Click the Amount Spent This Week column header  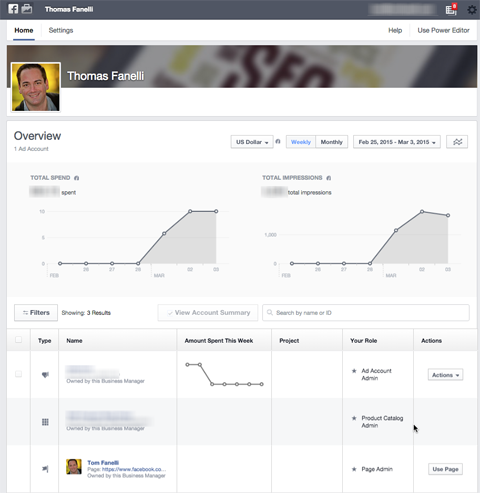219,341
